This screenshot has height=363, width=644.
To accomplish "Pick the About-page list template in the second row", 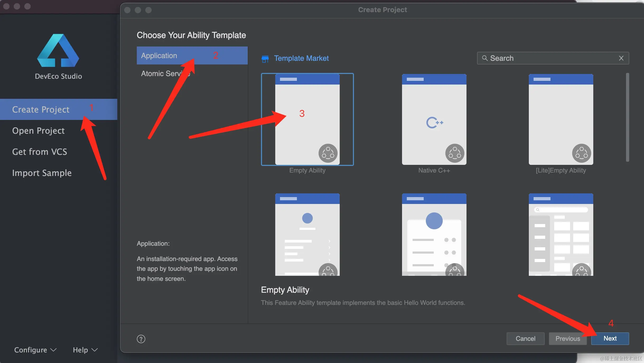I will [x=307, y=235].
